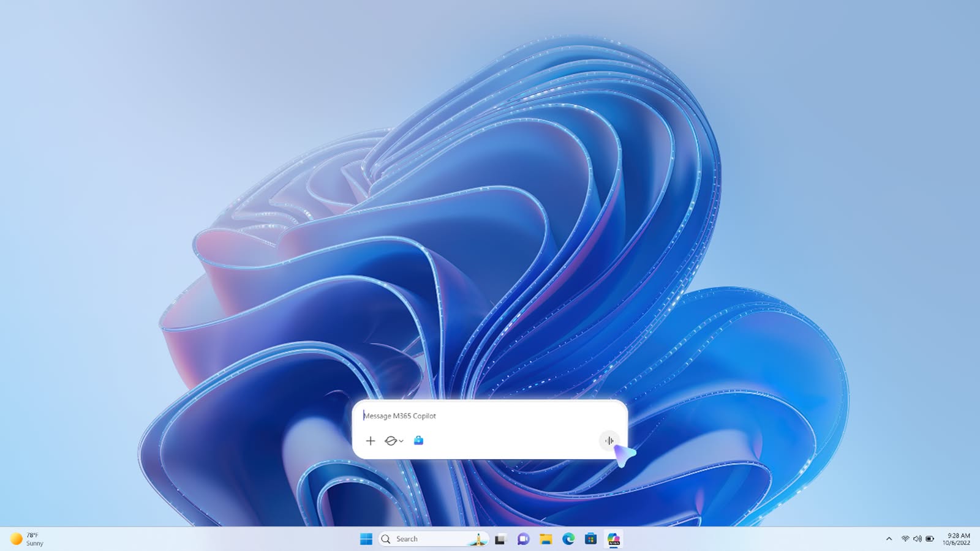This screenshot has height=551, width=980.
Task: Click the briefcase work icon in Copilot
Action: click(418, 441)
